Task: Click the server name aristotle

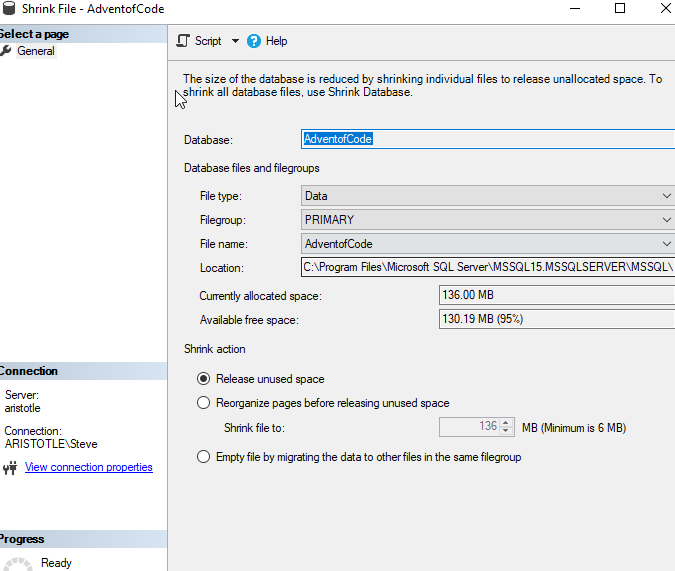Action: pyautogui.click(x=22, y=408)
